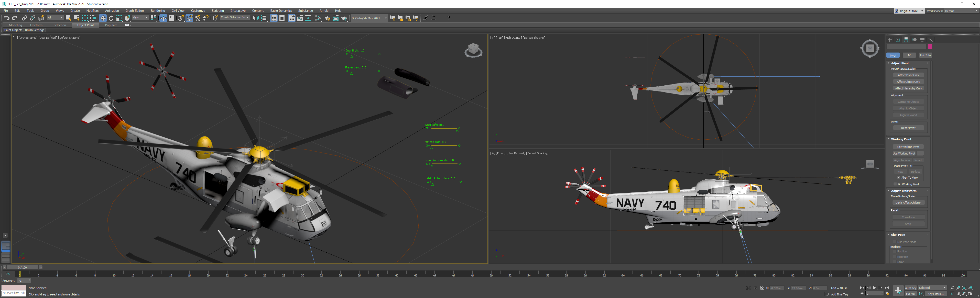Switch to the Populate ribbon tab
Viewport: 980px width, 298px height.
pyautogui.click(x=111, y=25)
